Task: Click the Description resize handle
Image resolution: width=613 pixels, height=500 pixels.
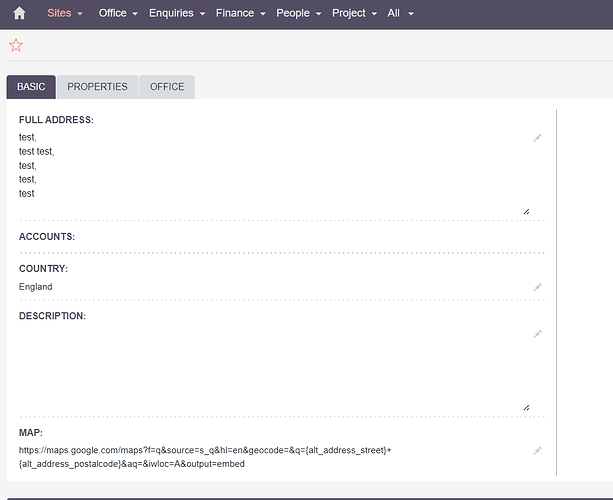Action: [526, 408]
